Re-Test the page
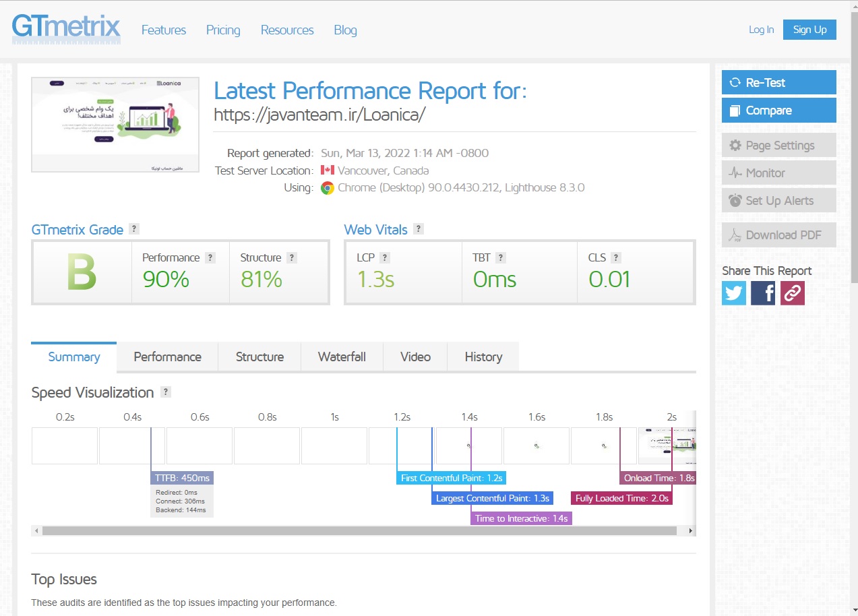 pyautogui.click(x=779, y=82)
